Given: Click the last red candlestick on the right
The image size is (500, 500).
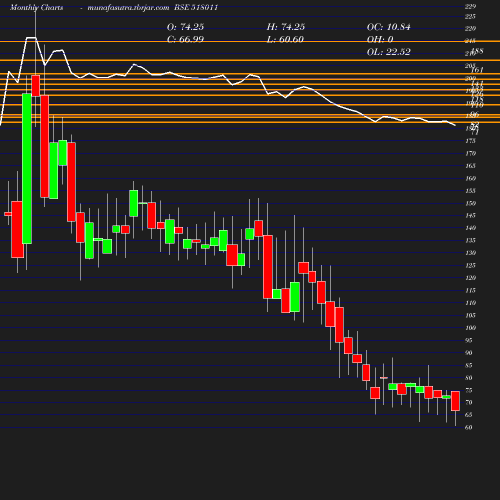Looking at the screenshot, I should (455, 401).
